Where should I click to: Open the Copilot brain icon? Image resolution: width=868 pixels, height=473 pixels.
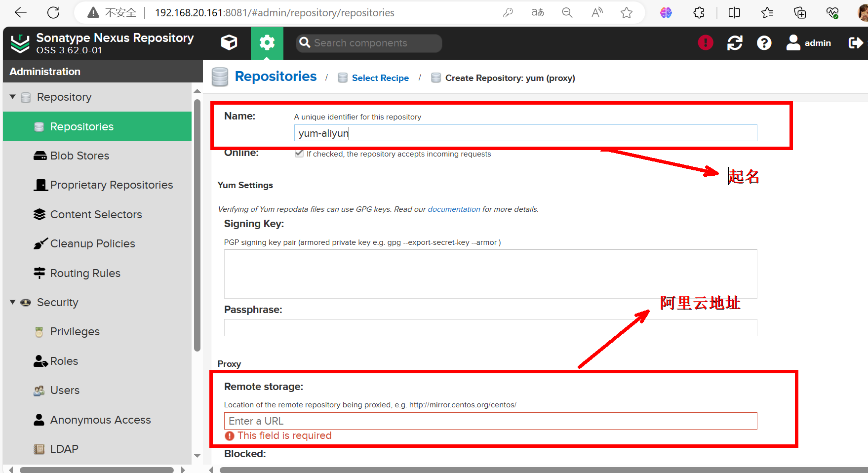pyautogui.click(x=666, y=12)
